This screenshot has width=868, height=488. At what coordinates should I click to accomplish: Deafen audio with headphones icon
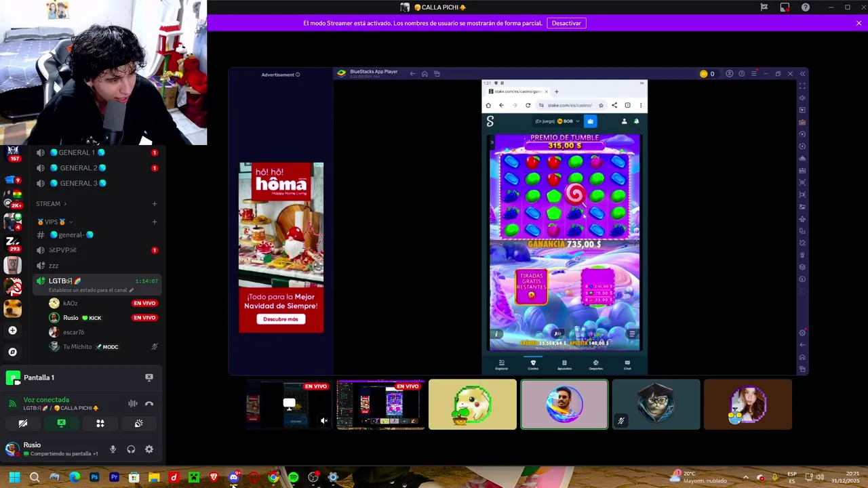pyautogui.click(x=131, y=449)
